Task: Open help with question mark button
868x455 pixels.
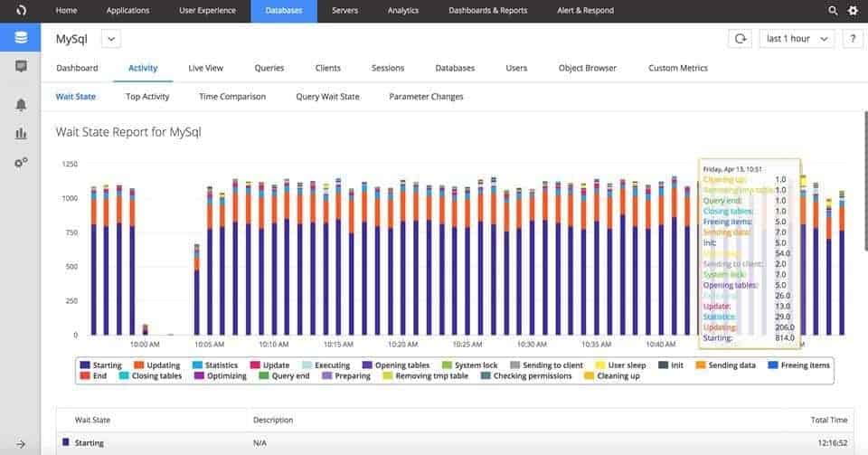Action: coord(853,39)
